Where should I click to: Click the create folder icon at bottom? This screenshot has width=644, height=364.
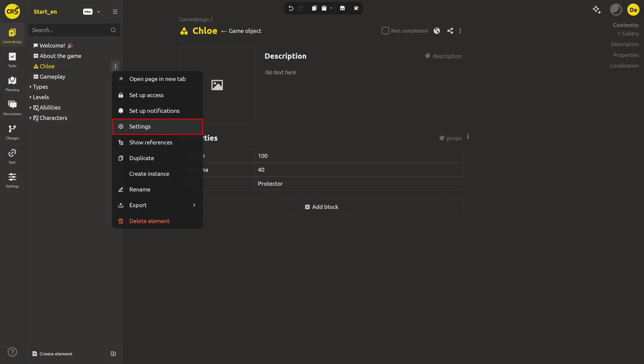[113, 354]
